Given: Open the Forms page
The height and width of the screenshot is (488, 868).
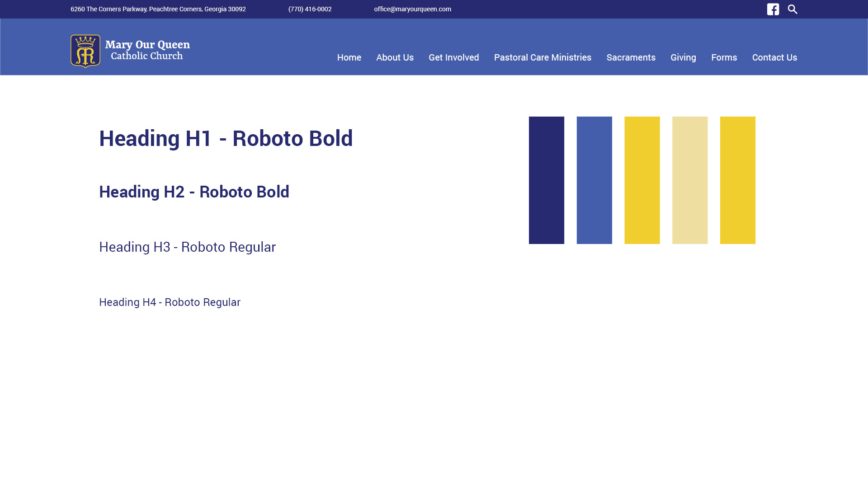Looking at the screenshot, I should [x=724, y=57].
